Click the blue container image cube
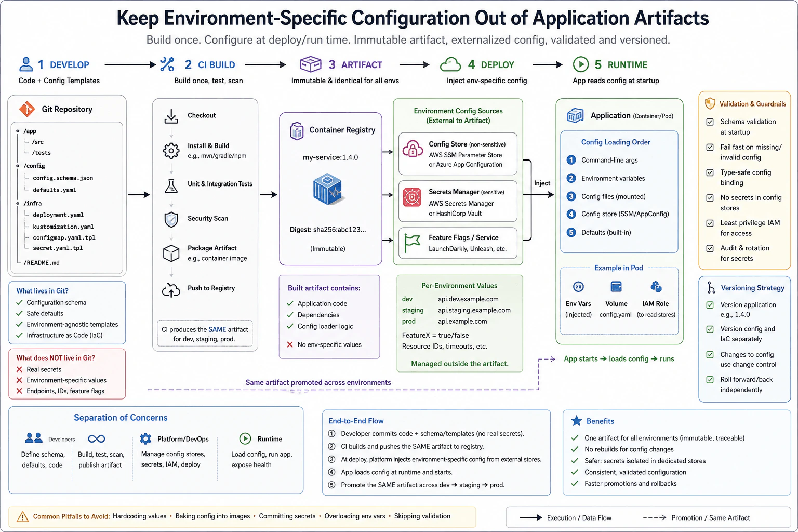The image size is (798, 532). (328, 189)
